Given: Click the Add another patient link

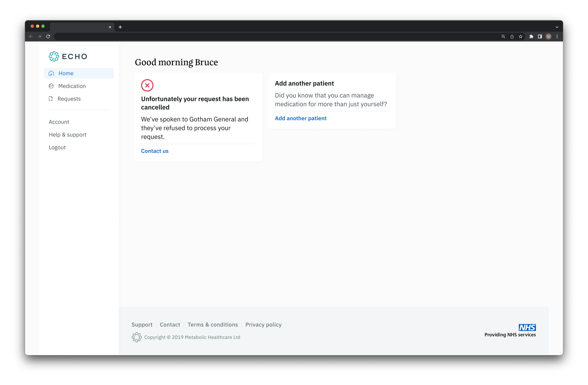Looking at the screenshot, I should [x=301, y=118].
